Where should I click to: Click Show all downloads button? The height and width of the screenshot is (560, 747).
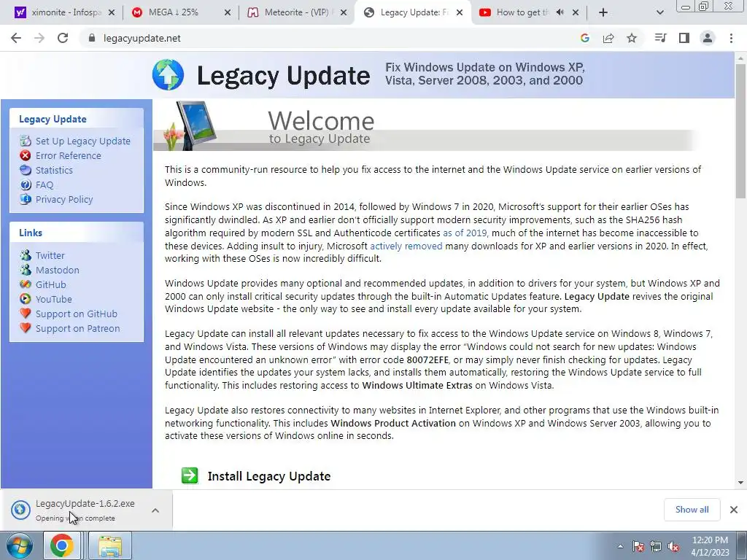click(x=692, y=510)
